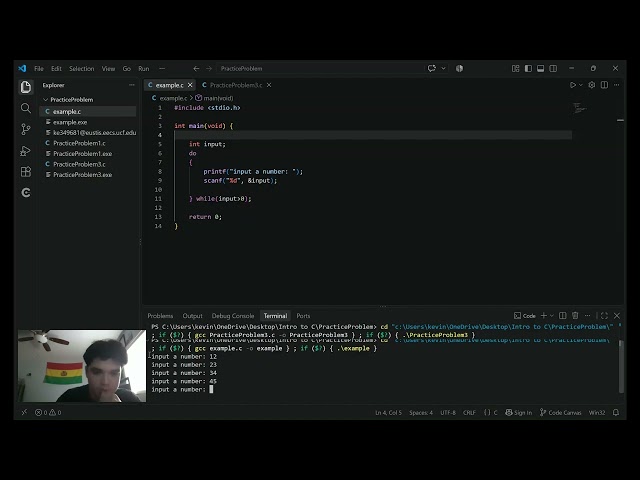The width and height of the screenshot is (640, 480).
Task: Click Ln 4, Col 5 status item
Action: (x=388, y=413)
